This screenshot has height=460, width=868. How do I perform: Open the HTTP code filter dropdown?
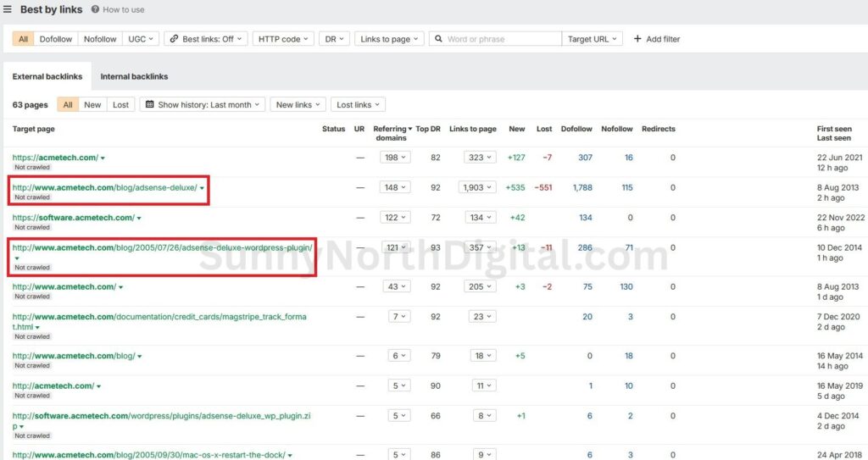coord(283,39)
